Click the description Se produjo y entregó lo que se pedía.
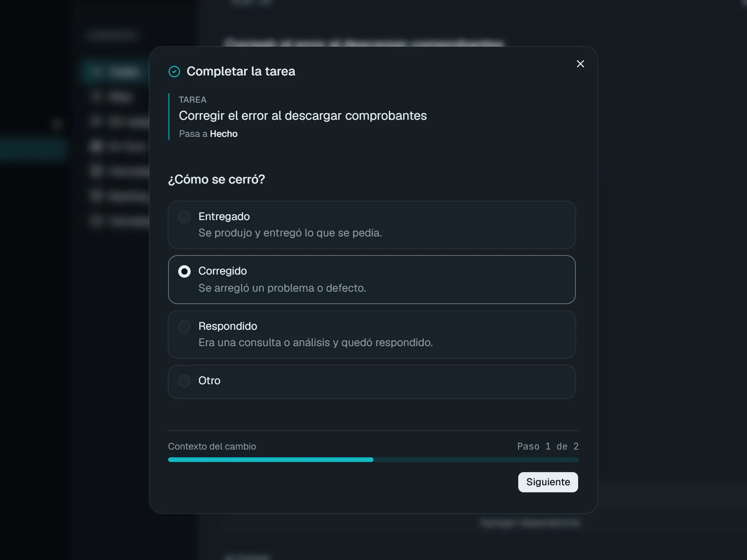Screen dimensions: 747x560 (290, 233)
